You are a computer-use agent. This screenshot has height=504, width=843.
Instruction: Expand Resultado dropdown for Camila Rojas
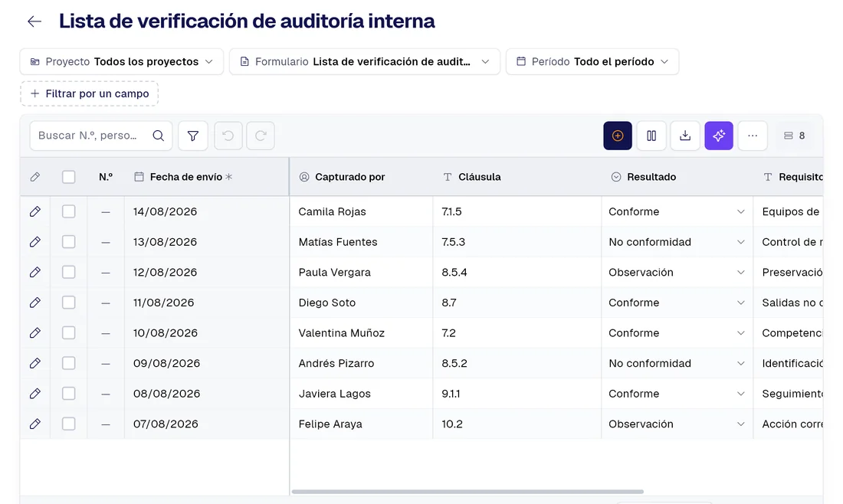coord(741,211)
